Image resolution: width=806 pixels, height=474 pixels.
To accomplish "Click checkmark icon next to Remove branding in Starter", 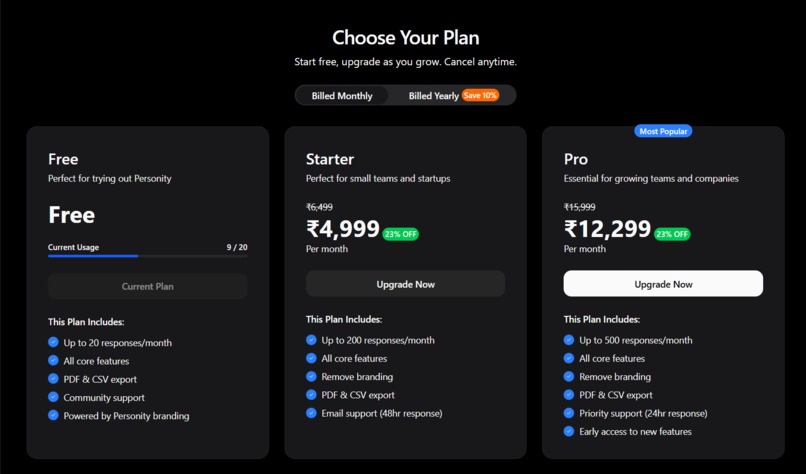I will [312, 377].
